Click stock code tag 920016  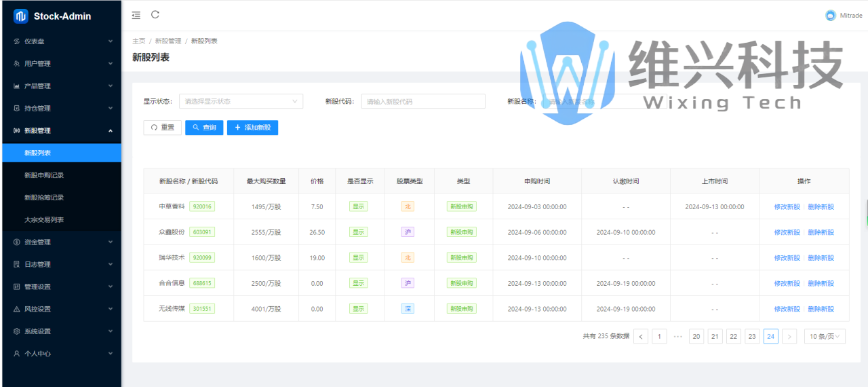tap(202, 206)
